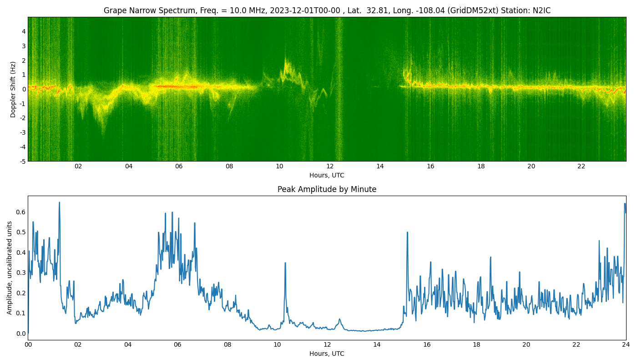
Task: Select the Doppler Shift (Hz) axis label
Action: pyautogui.click(x=13, y=89)
